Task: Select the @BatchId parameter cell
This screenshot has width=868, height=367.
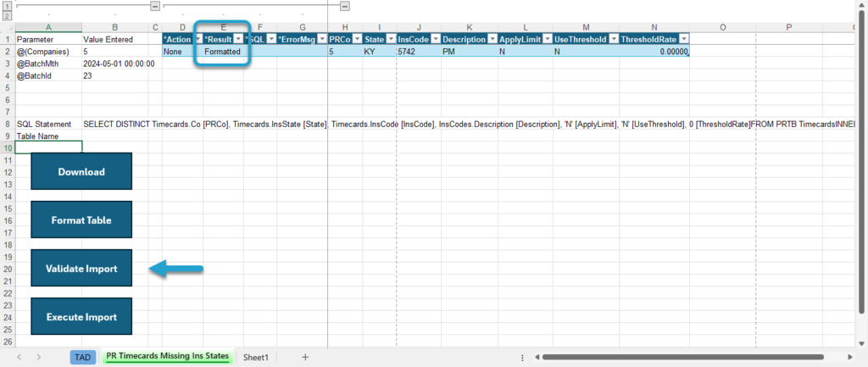Action: (x=48, y=75)
